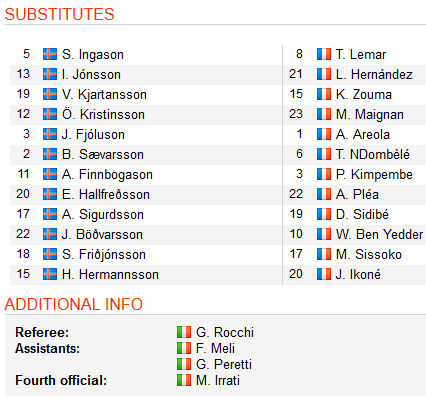Click the Iceland flag next to A. Finnbogason

click(50, 174)
